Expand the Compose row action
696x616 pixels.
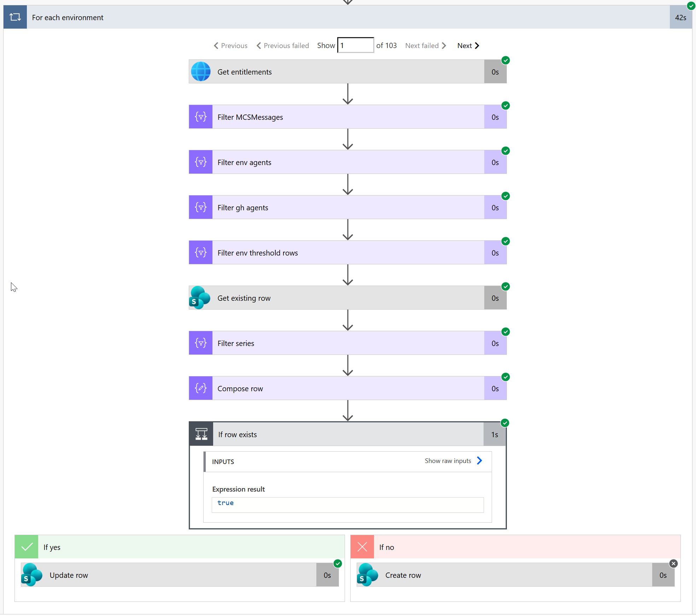(x=348, y=388)
